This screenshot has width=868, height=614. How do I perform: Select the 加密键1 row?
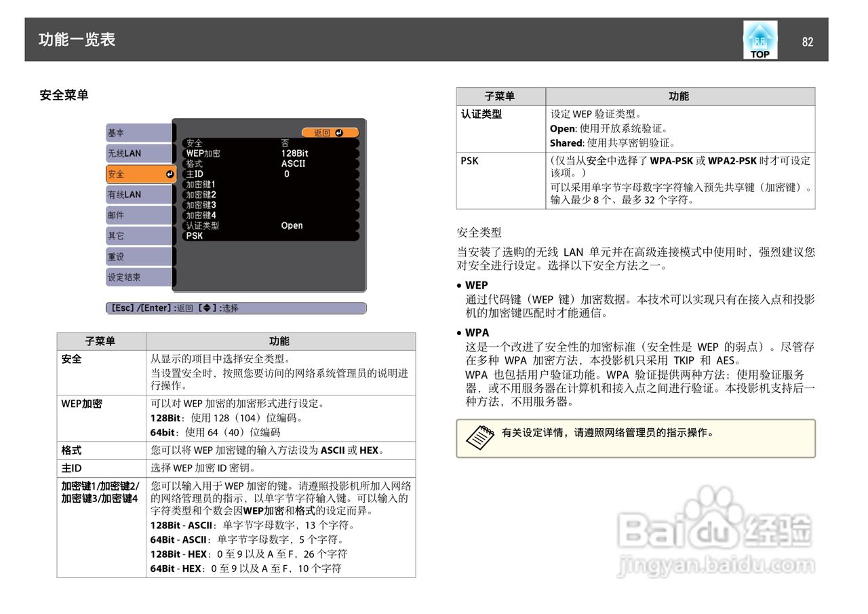pyautogui.click(x=270, y=184)
